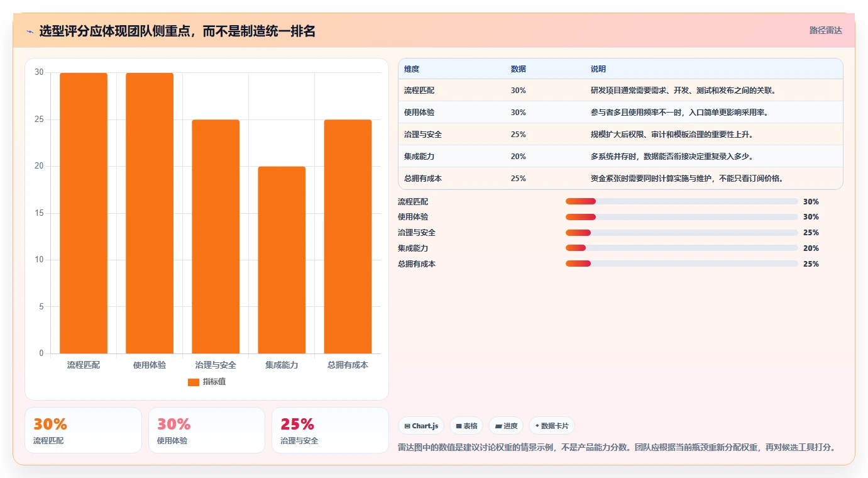Click the y-axis tick label 30
This screenshot has width=868, height=478.
coord(39,72)
